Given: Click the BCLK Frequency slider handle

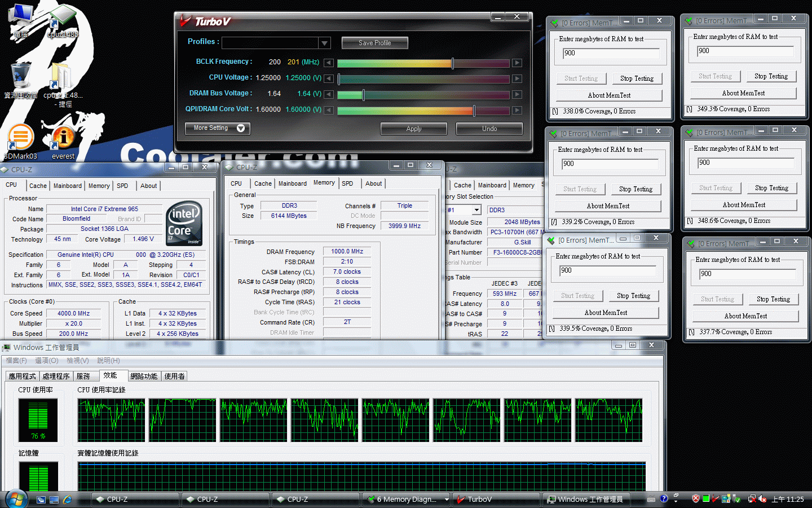Looking at the screenshot, I should click(453, 63).
